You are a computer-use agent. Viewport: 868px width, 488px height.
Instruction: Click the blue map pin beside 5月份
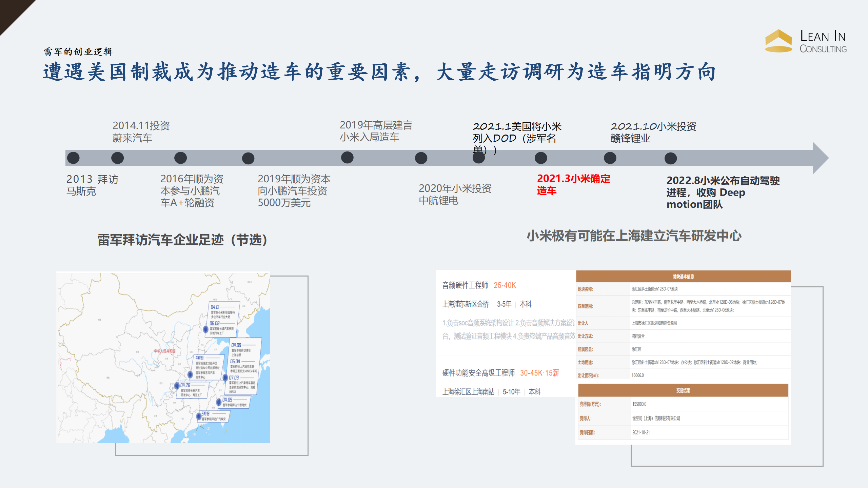[x=199, y=416]
